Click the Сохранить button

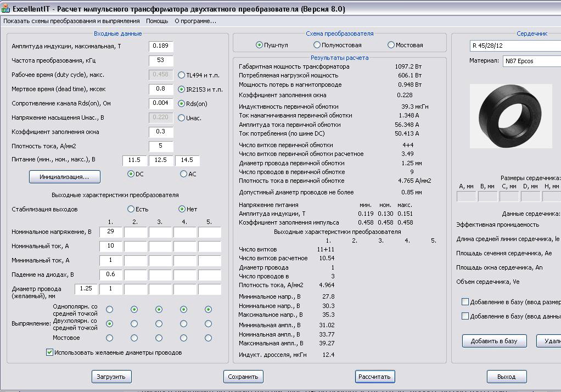click(x=243, y=377)
